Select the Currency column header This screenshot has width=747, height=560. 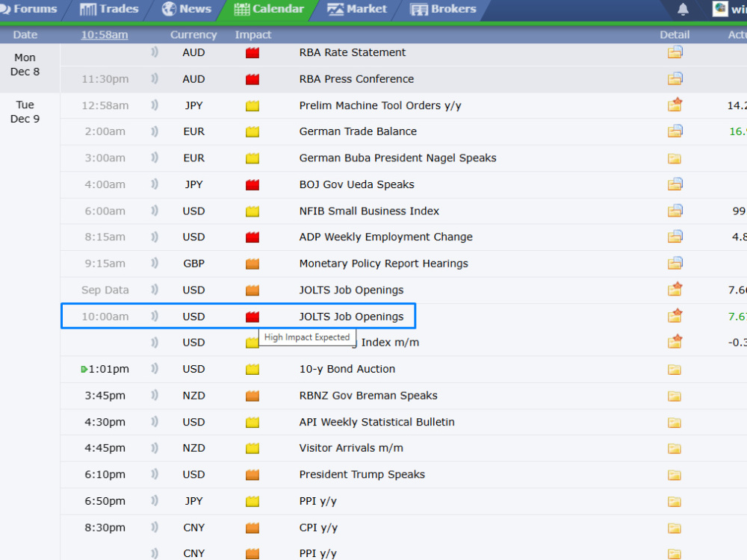(x=193, y=35)
